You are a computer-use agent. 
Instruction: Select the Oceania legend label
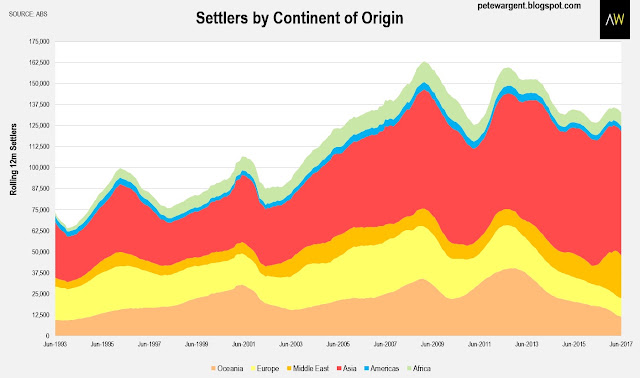[x=230, y=369]
